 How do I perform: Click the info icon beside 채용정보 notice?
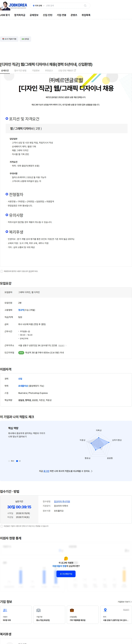tap(2, 271)
